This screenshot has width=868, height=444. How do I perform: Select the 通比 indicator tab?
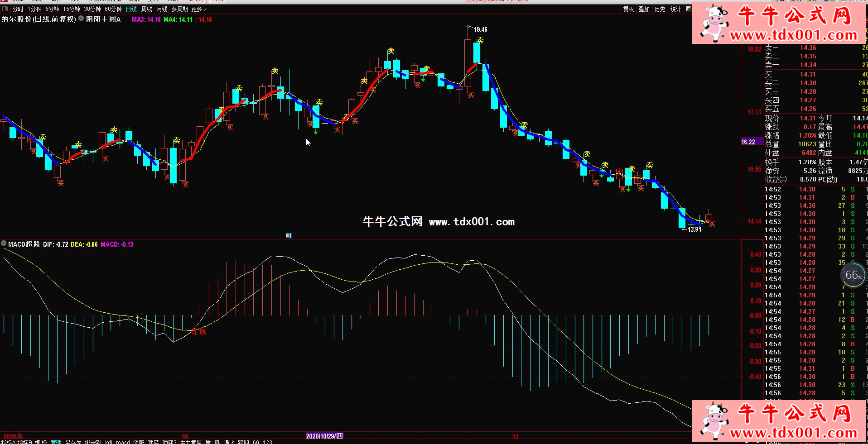click(229, 442)
